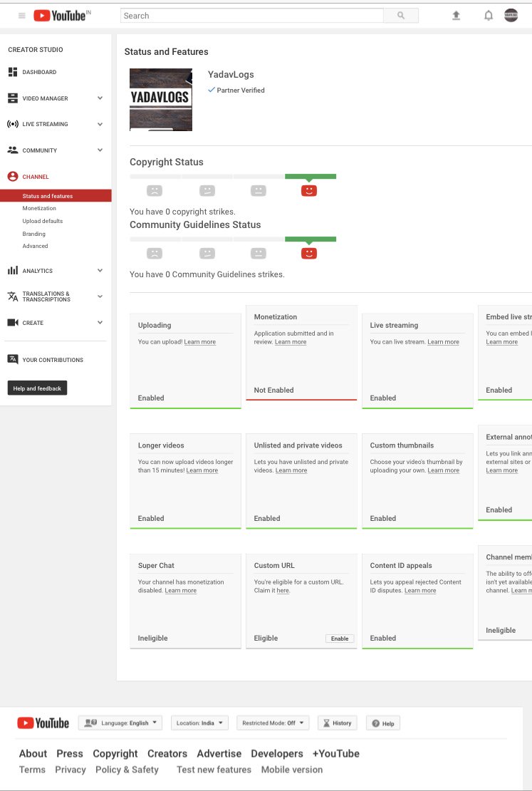Open the Developers footer link
The height and width of the screenshot is (791, 532).
point(277,754)
